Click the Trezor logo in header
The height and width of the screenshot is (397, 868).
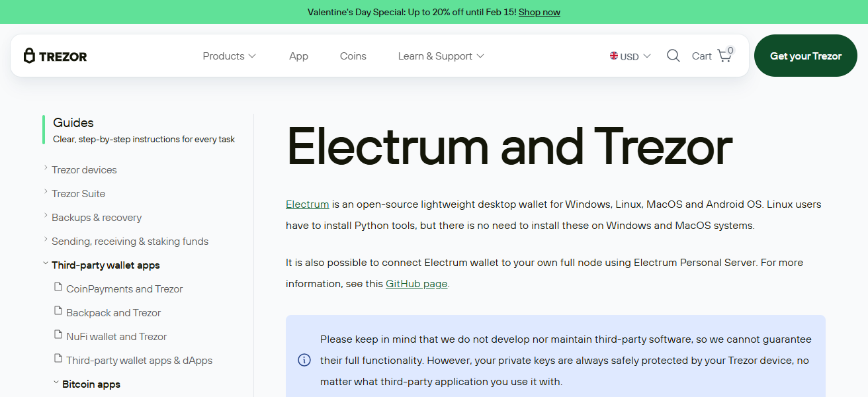56,56
